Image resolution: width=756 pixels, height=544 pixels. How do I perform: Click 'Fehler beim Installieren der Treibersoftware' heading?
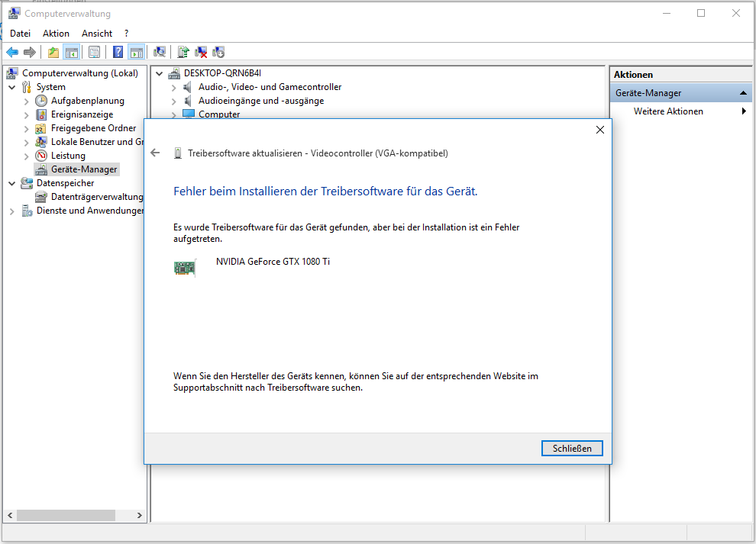(x=325, y=192)
